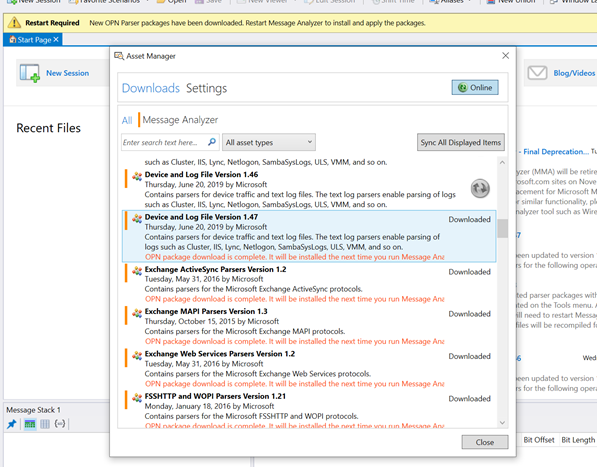The height and width of the screenshot is (467, 597).
Task: Select the Exchange ActiveSync Parsers Version 1.2 item
Action: (x=309, y=284)
